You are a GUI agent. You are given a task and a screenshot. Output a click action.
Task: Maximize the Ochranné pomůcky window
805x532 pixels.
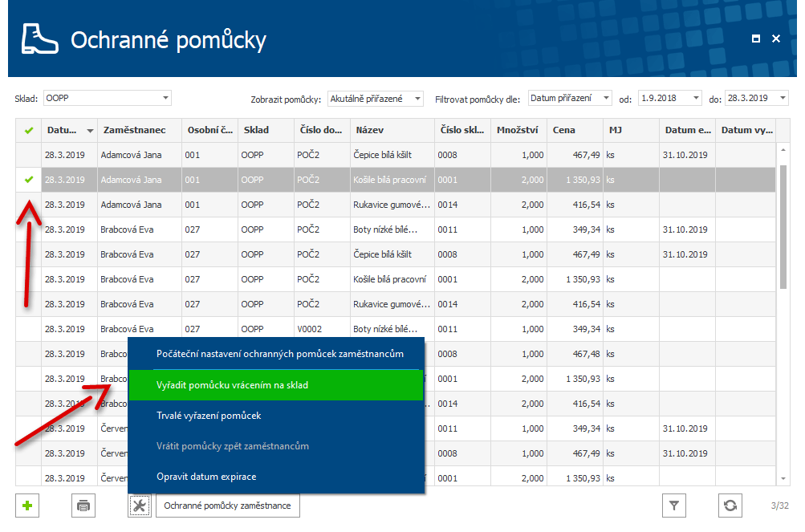click(x=756, y=39)
